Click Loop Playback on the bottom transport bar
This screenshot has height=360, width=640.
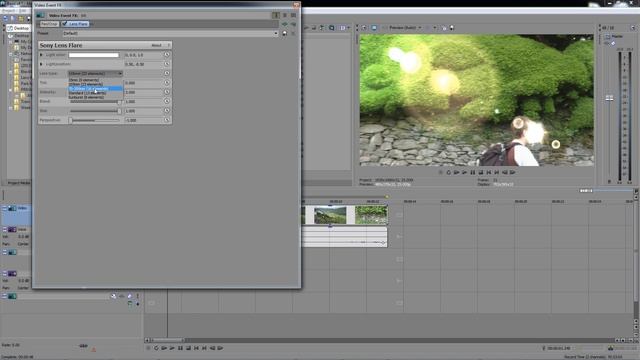(156, 348)
